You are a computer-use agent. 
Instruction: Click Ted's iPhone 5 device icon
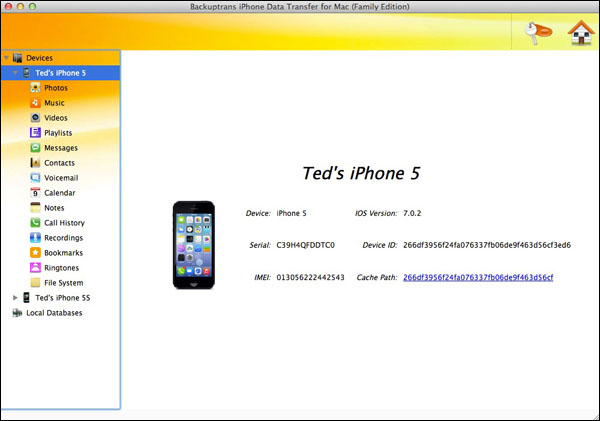(x=26, y=73)
